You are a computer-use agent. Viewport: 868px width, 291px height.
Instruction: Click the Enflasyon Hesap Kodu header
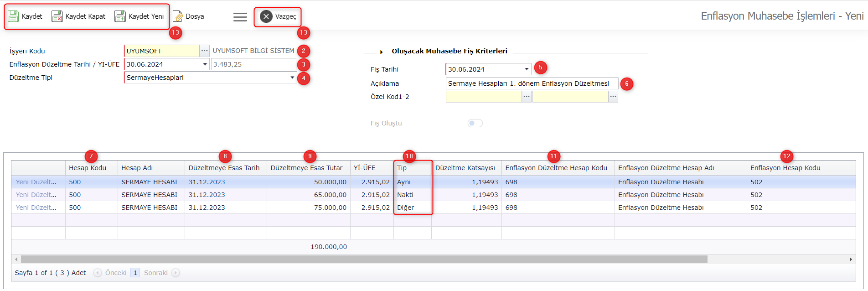[801, 168]
